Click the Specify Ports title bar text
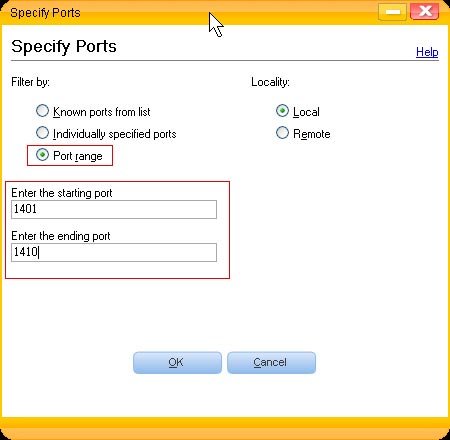Image resolution: width=450 pixels, height=440 pixels. pyautogui.click(x=45, y=13)
